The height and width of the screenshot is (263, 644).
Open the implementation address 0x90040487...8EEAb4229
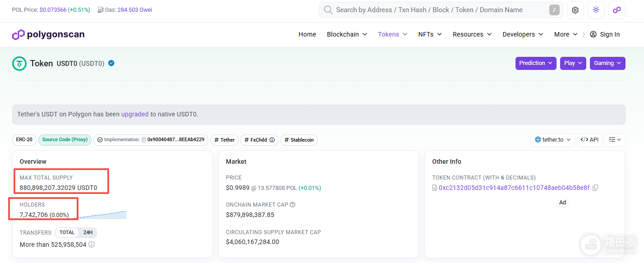[x=176, y=140]
